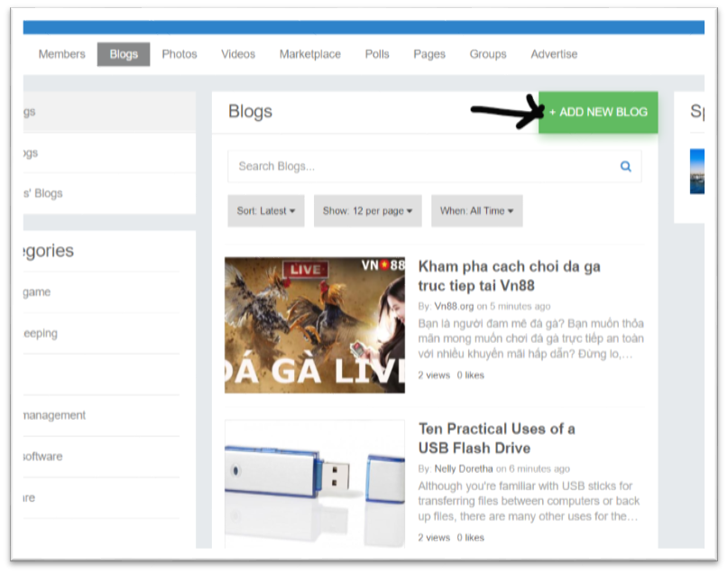728x574 pixels.
Task: Open the Photos tab
Action: tap(180, 54)
